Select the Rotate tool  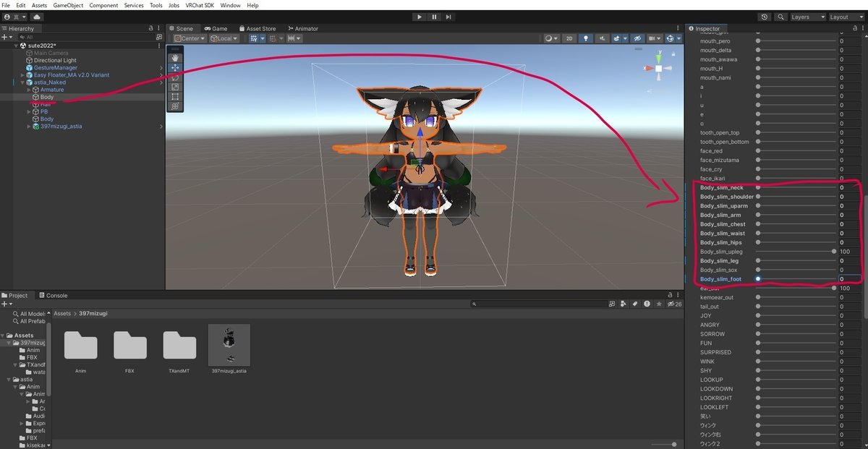click(x=174, y=77)
